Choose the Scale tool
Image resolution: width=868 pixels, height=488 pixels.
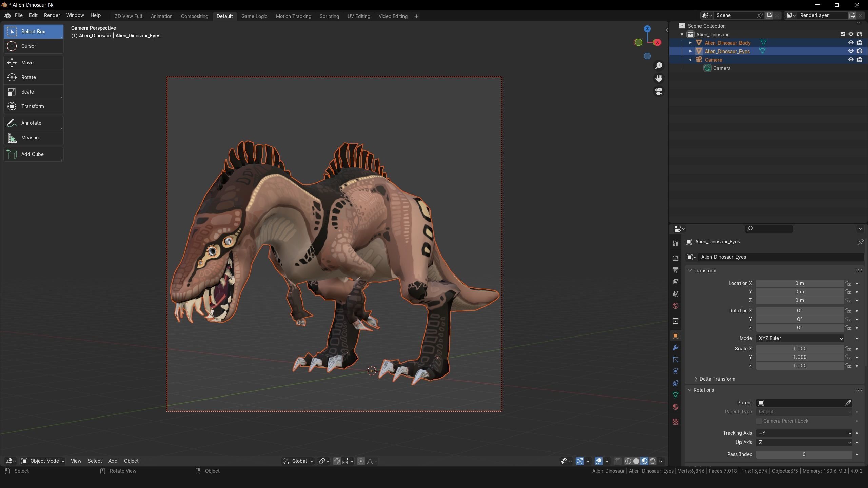pos(33,92)
